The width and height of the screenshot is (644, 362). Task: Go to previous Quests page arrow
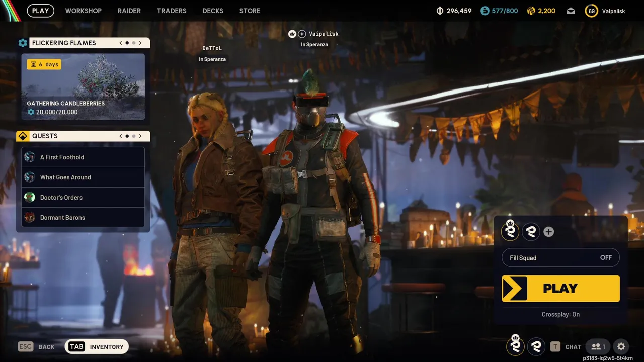[121, 136]
